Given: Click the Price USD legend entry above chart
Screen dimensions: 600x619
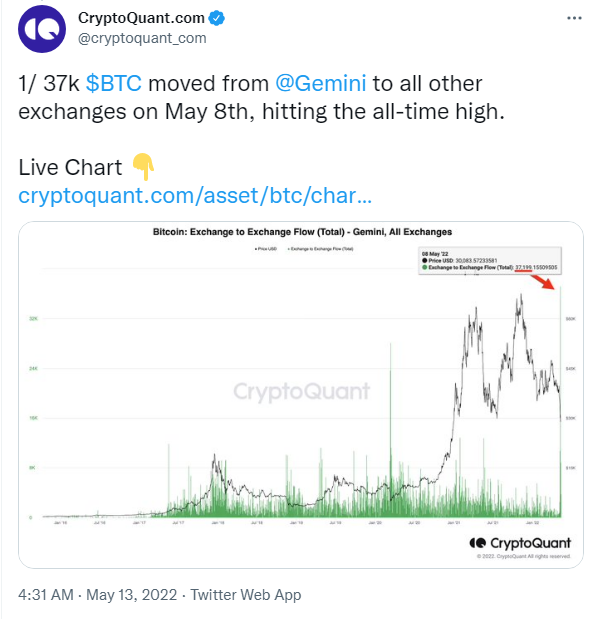Looking at the screenshot, I should point(266,249).
